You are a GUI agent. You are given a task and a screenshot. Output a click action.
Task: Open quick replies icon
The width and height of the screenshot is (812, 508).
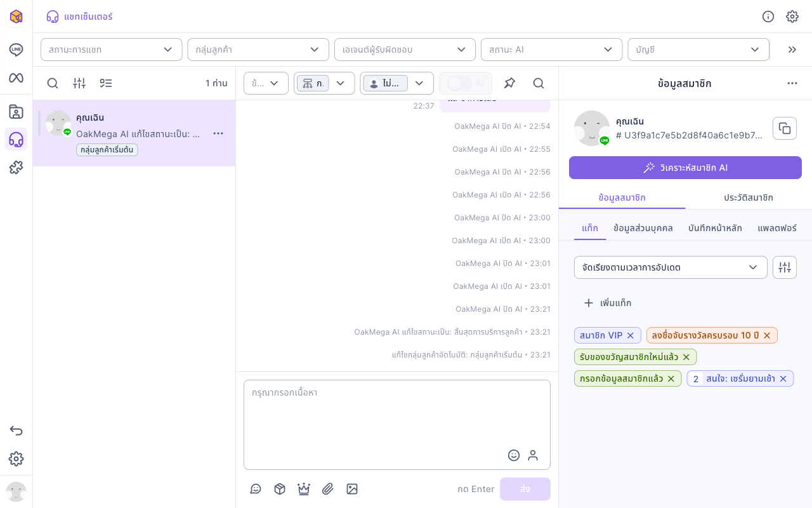tap(256, 489)
